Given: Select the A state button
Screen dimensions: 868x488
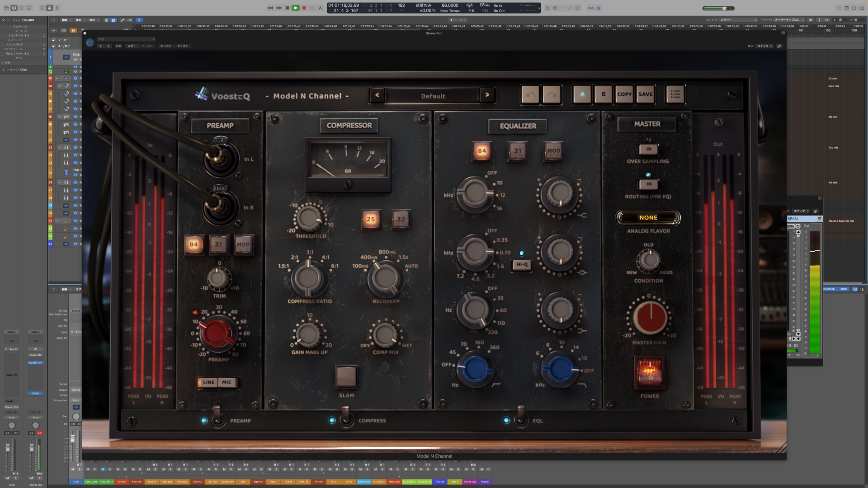Looking at the screenshot, I should pyautogui.click(x=582, y=94).
